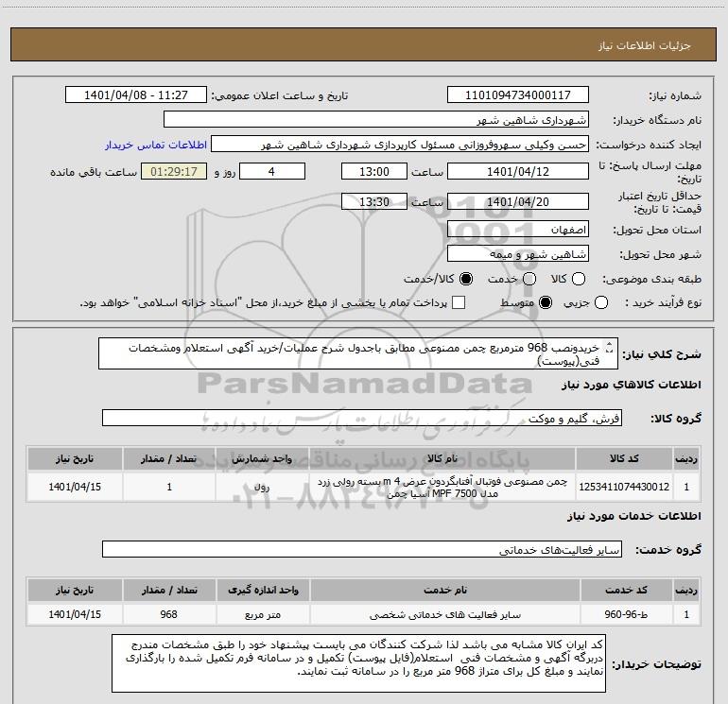This screenshot has width=728, height=704.
Task: Click the price validity time 13:30
Action: point(374,201)
